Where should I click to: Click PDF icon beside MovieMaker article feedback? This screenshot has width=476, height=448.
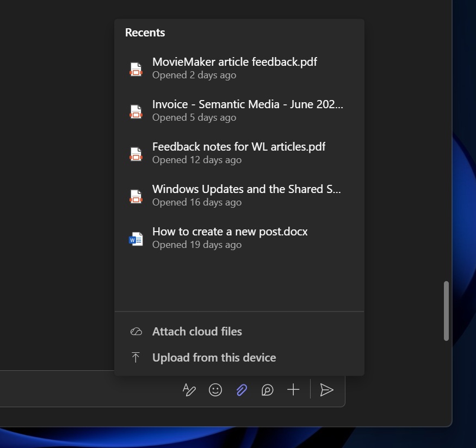(x=136, y=69)
